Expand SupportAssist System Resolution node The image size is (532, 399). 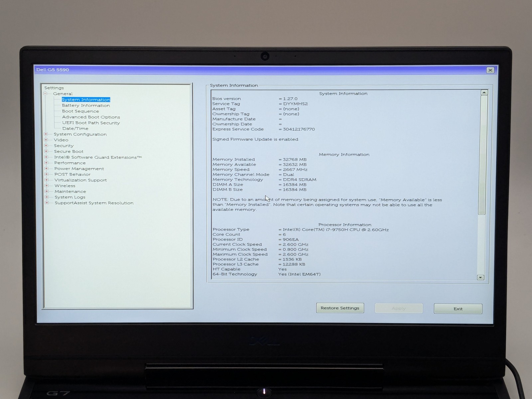(x=47, y=202)
